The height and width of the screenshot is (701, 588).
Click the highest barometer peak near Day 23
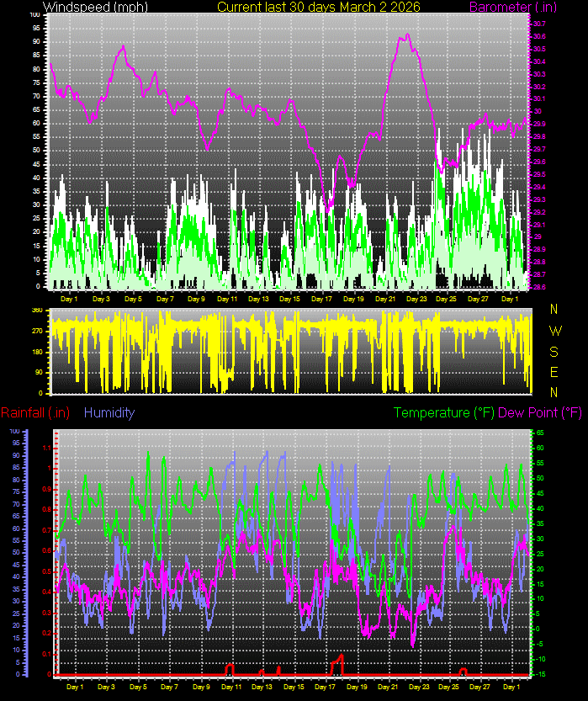[407, 35]
